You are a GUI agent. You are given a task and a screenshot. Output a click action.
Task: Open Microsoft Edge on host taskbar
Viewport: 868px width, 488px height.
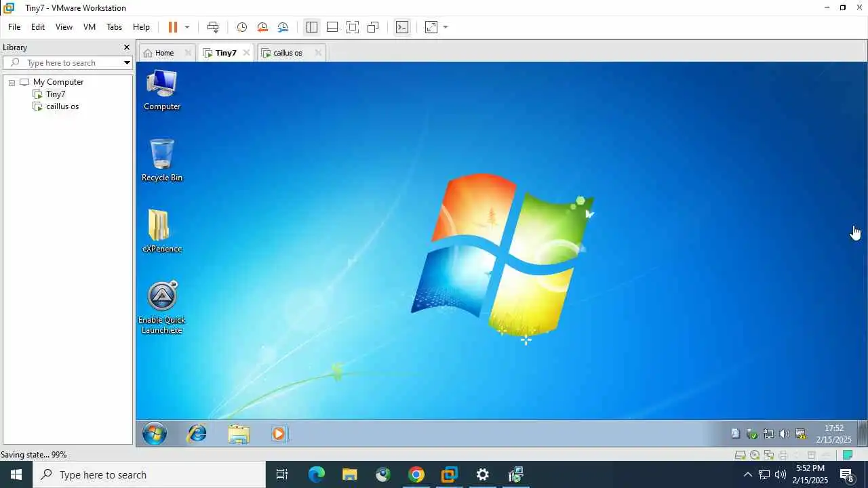coord(317,474)
